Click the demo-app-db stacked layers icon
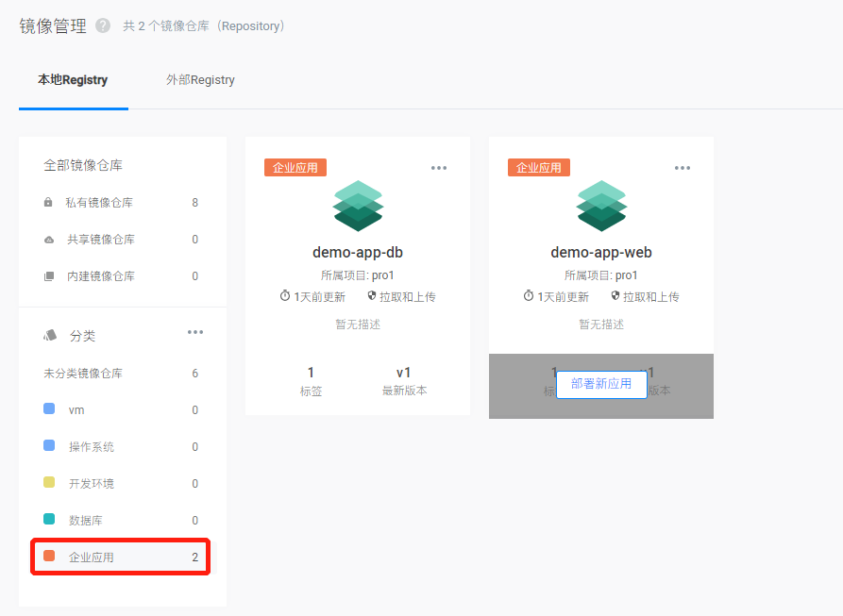Image resolution: width=843 pixels, height=616 pixels. 358,206
